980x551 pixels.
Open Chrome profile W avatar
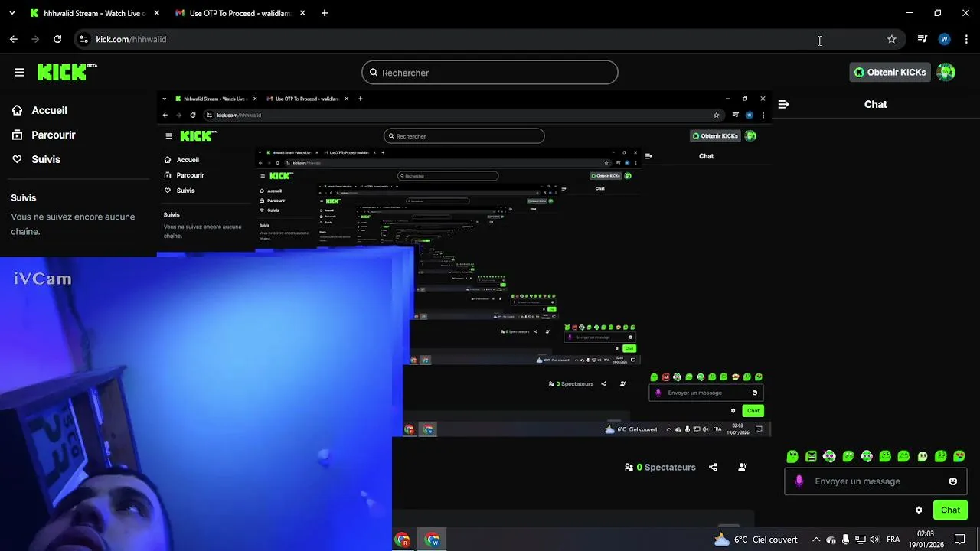click(x=944, y=39)
